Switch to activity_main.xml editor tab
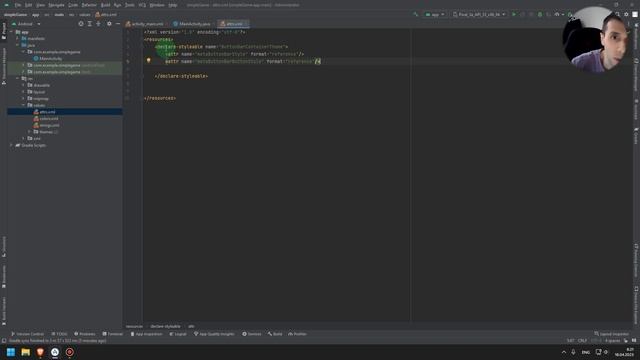 (x=145, y=24)
